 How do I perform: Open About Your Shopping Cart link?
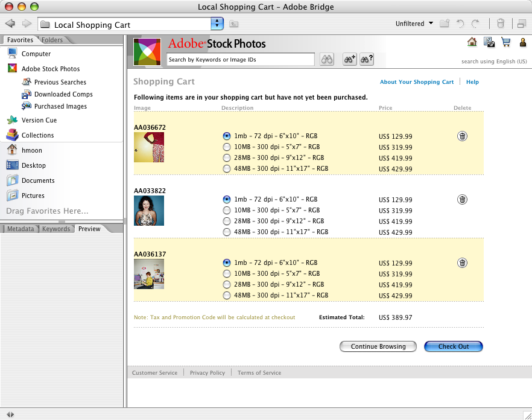click(417, 82)
